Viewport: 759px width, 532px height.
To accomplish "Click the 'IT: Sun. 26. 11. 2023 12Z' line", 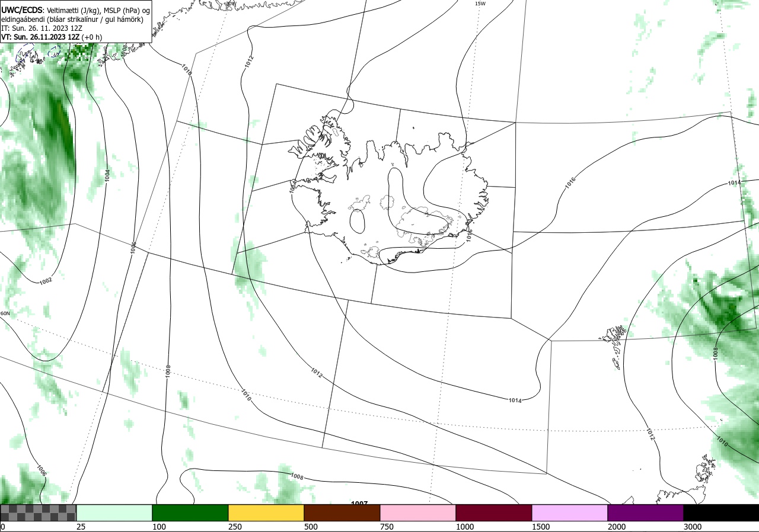I will click(x=42, y=28).
